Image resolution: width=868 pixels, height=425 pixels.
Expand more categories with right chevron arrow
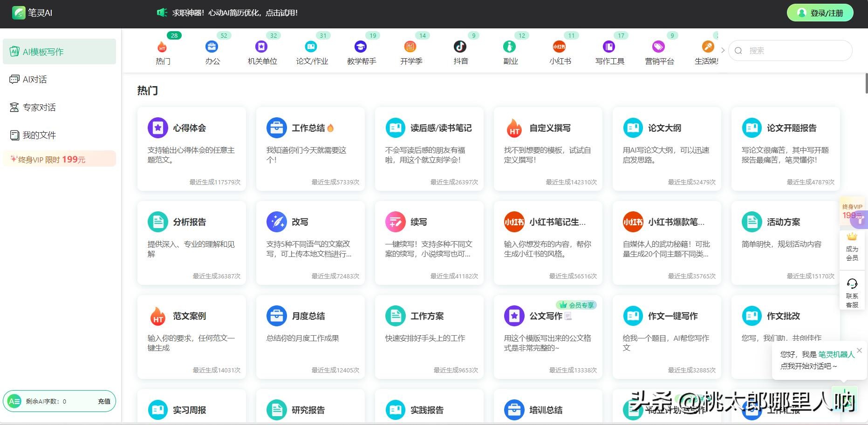[x=723, y=50]
